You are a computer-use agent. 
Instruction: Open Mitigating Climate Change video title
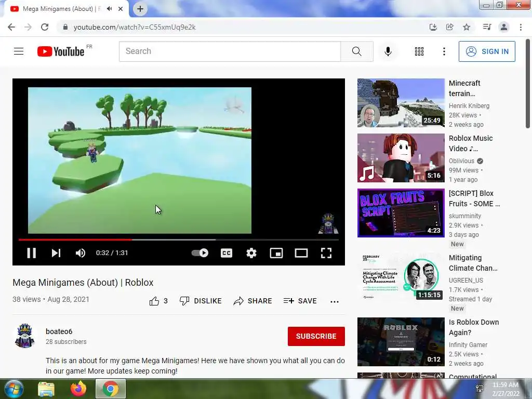pos(473,263)
